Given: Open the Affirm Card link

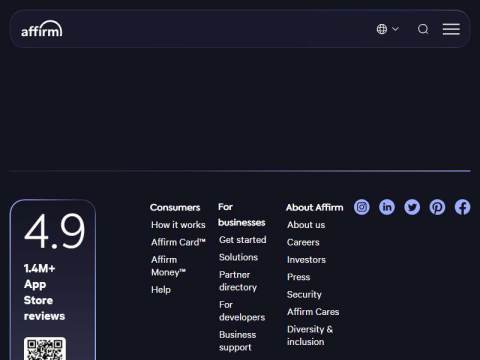Looking at the screenshot, I should pos(178,242).
